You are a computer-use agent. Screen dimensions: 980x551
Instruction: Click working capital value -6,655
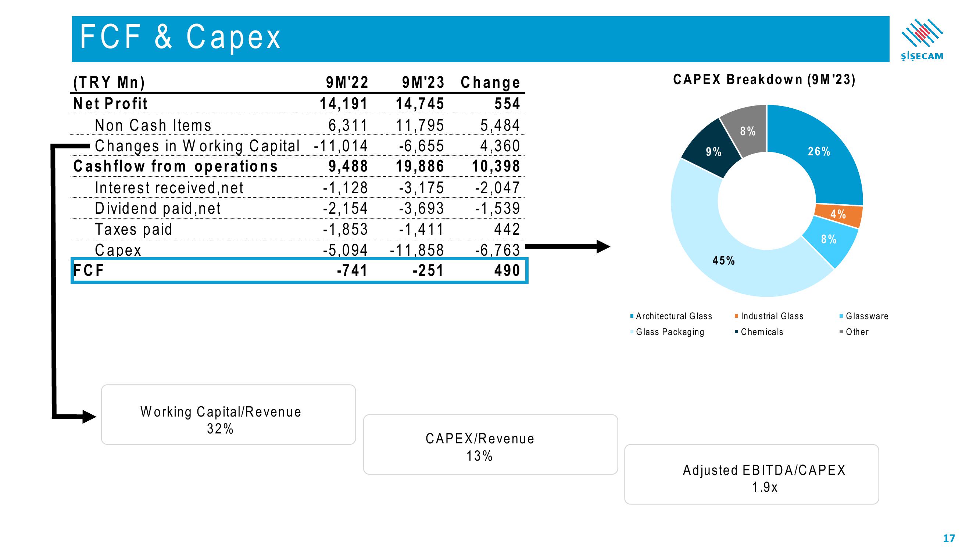coord(422,146)
